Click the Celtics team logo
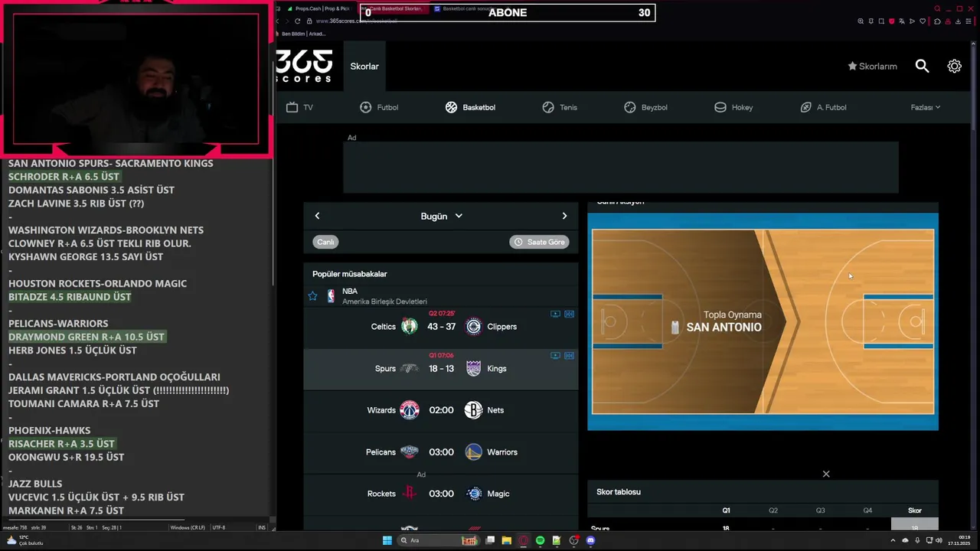Screen dimensions: 980x551 pyautogui.click(x=410, y=327)
